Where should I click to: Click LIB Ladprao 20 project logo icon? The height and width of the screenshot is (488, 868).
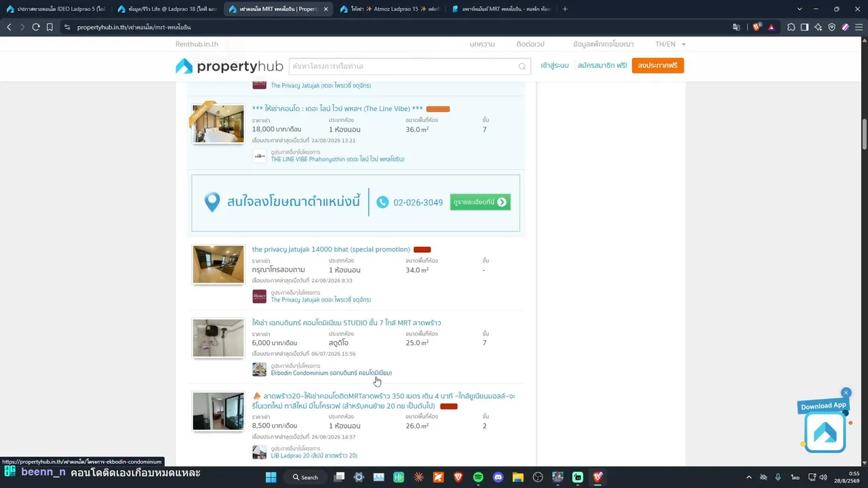pos(260,452)
